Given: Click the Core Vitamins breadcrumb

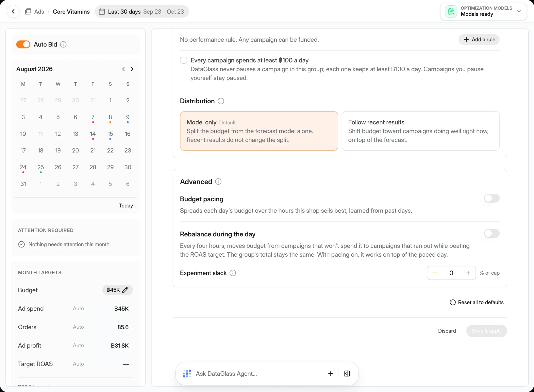Looking at the screenshot, I should click(x=71, y=12).
